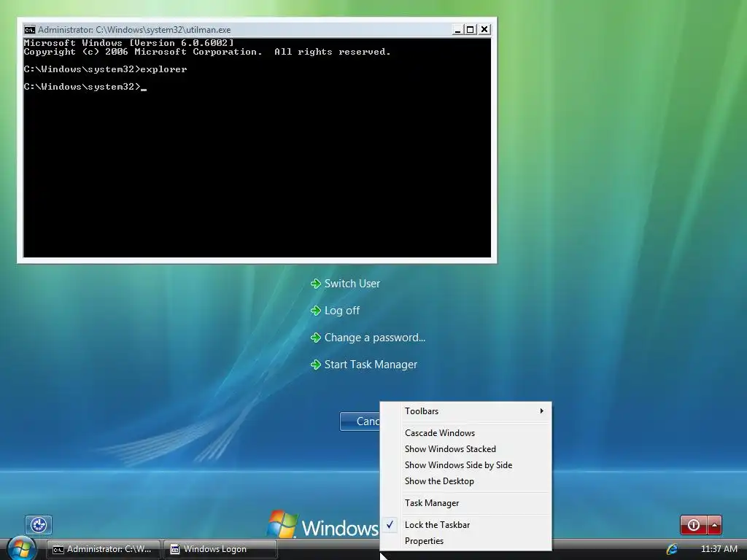Choose Show Windows Stacked
747x560 pixels.
click(466, 449)
